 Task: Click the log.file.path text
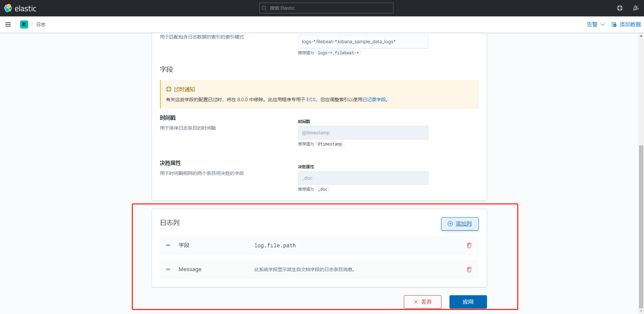click(275, 245)
